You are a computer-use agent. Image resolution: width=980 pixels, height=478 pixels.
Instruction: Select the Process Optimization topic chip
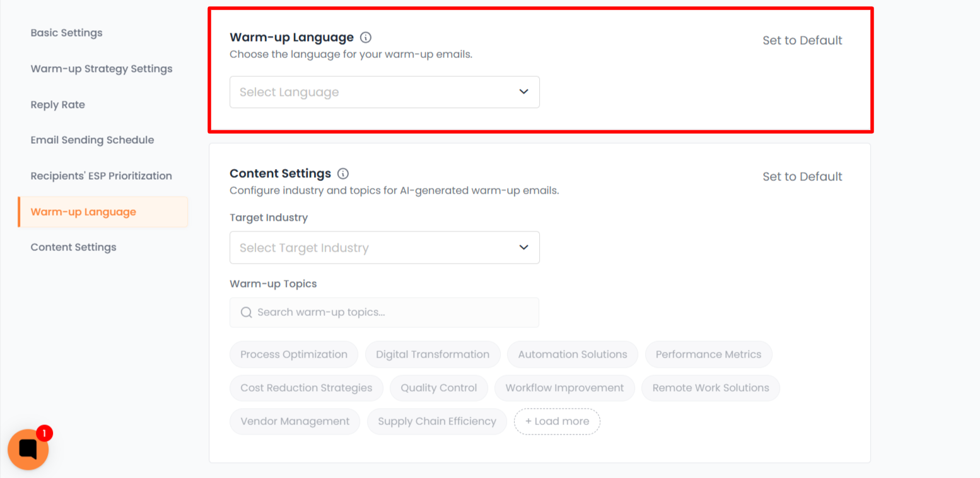coord(294,354)
